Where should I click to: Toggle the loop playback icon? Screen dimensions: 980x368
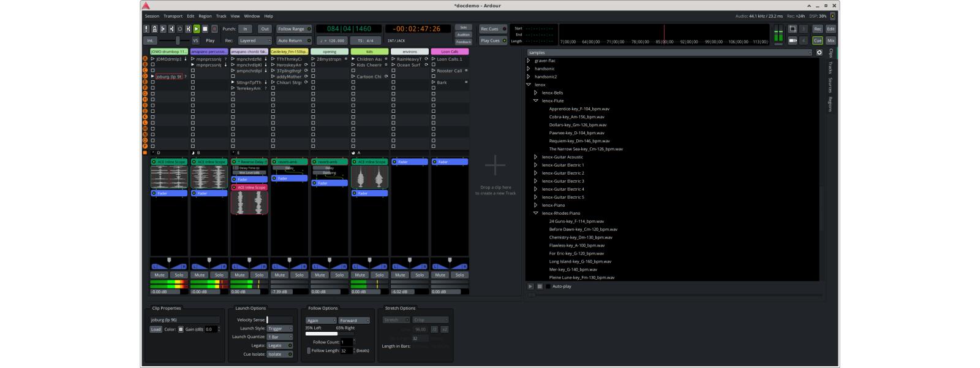pyautogui.click(x=180, y=29)
